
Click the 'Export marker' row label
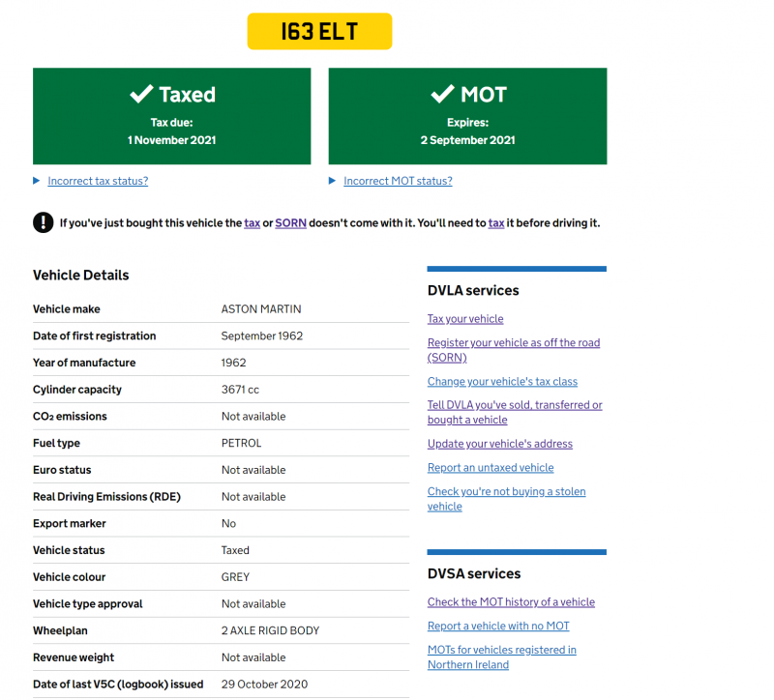(70, 523)
